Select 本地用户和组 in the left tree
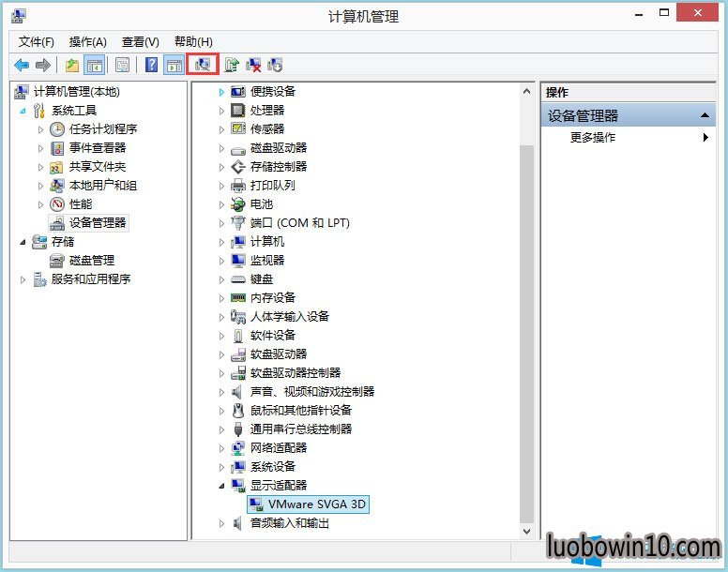 click(103, 186)
